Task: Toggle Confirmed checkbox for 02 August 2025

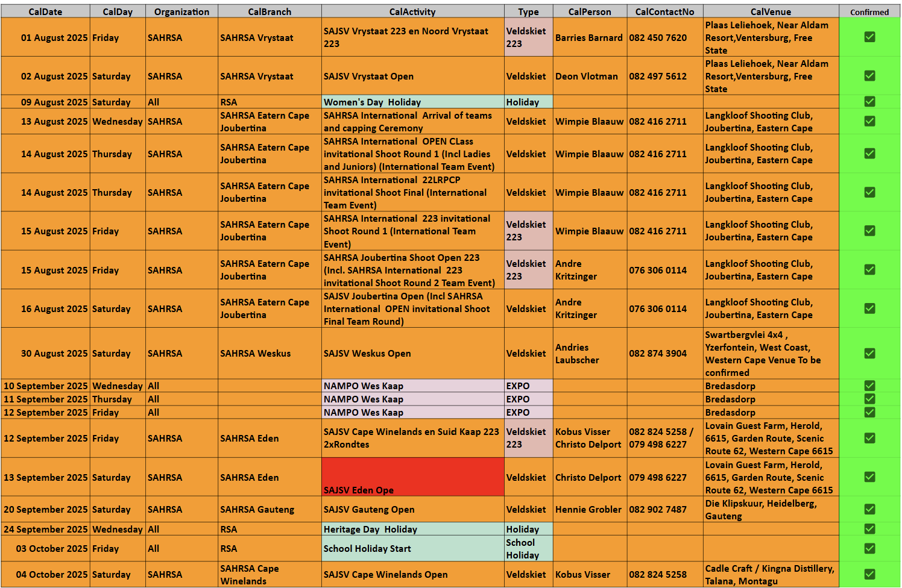Action: point(869,75)
